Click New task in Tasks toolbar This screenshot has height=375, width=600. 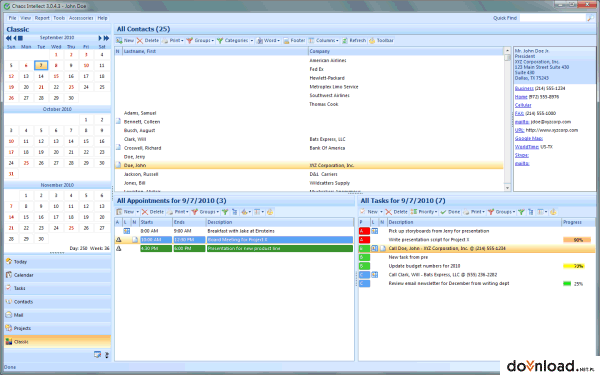click(x=372, y=212)
